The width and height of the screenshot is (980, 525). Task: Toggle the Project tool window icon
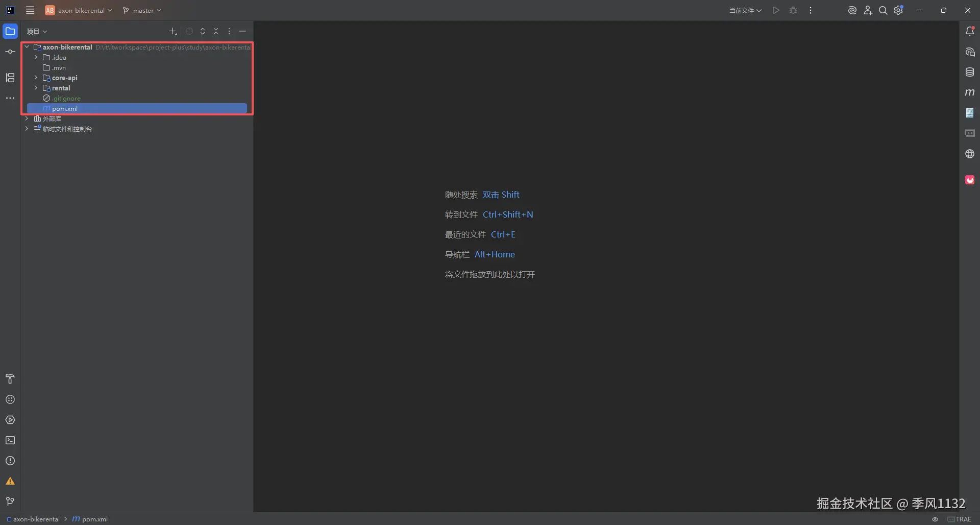[x=10, y=31]
